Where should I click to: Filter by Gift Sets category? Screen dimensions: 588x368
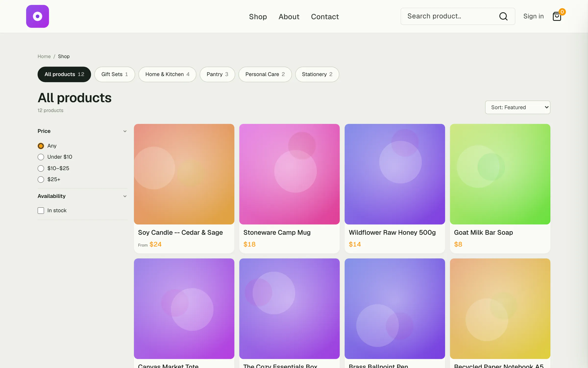click(115, 74)
